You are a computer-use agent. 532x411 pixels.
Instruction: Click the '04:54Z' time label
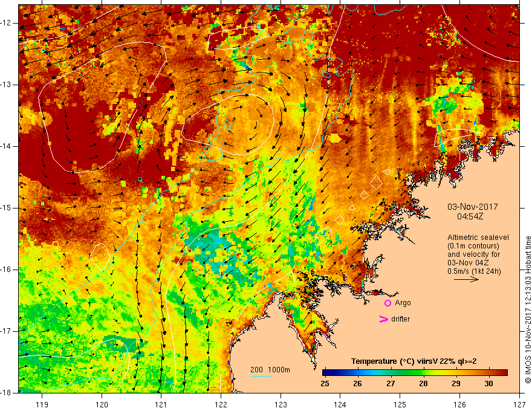470,216
